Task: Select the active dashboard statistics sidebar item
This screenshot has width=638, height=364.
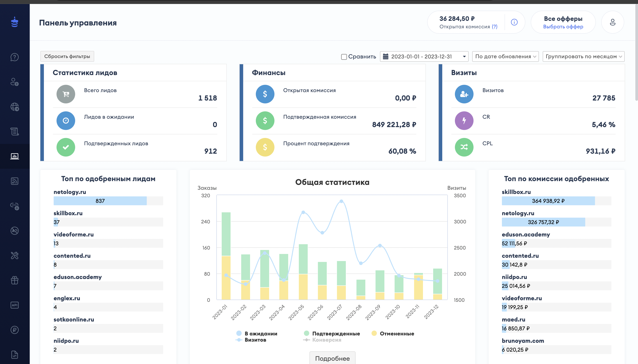Action: 14,156
